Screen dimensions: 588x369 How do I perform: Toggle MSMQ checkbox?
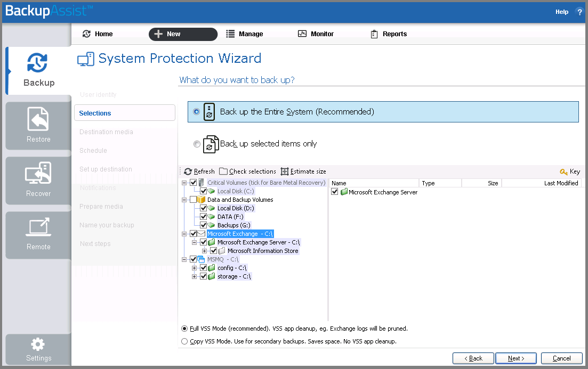coord(194,259)
